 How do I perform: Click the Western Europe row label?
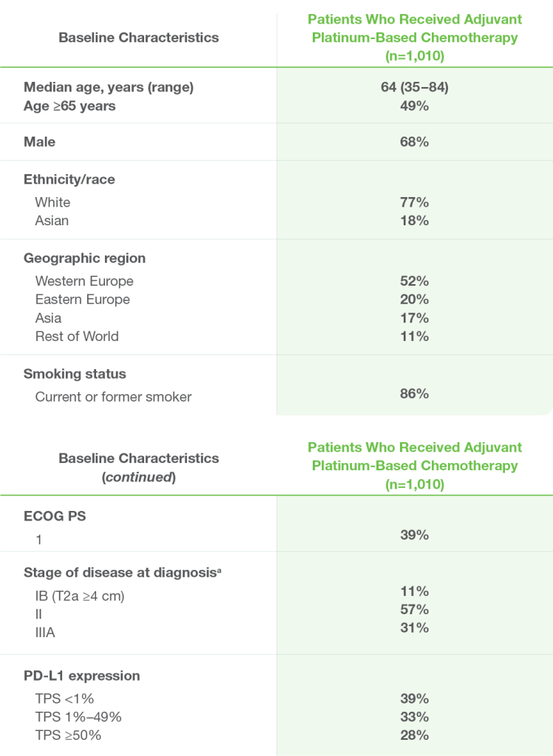[x=84, y=281]
